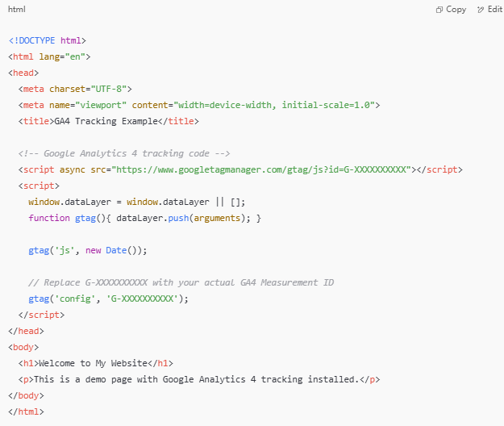Click the Edit button label

point(495,9)
